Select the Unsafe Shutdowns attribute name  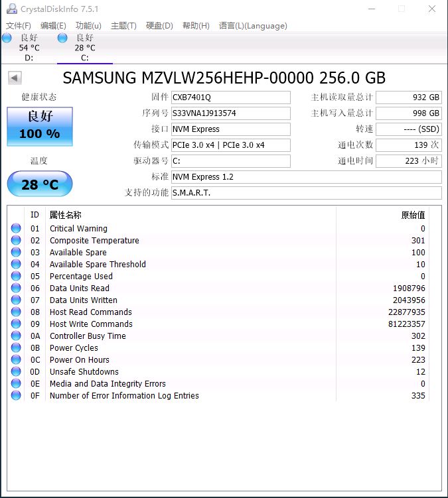point(84,372)
